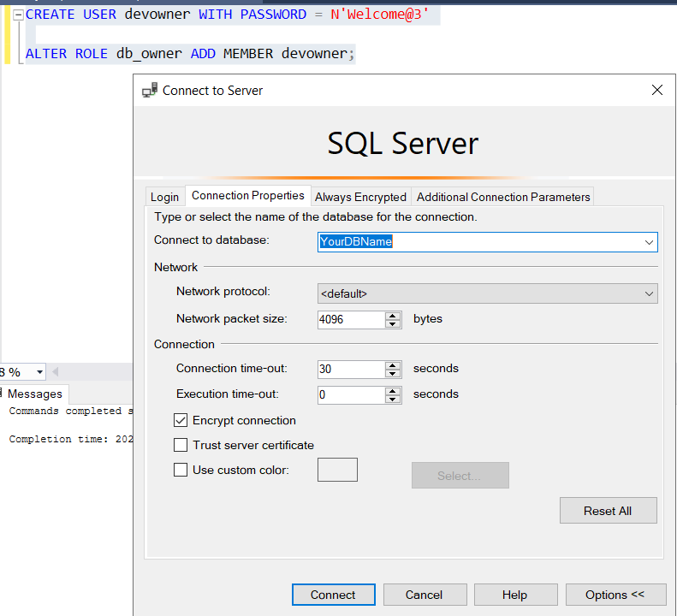Click the 'Completion time' message line
This screenshot has width=677, height=616.
click(71, 439)
